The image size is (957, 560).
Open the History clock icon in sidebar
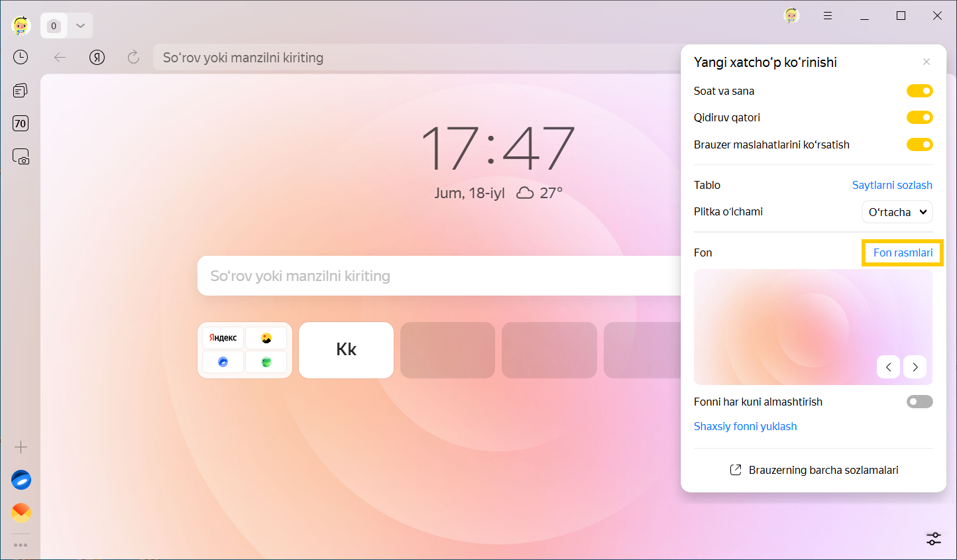[x=21, y=58]
